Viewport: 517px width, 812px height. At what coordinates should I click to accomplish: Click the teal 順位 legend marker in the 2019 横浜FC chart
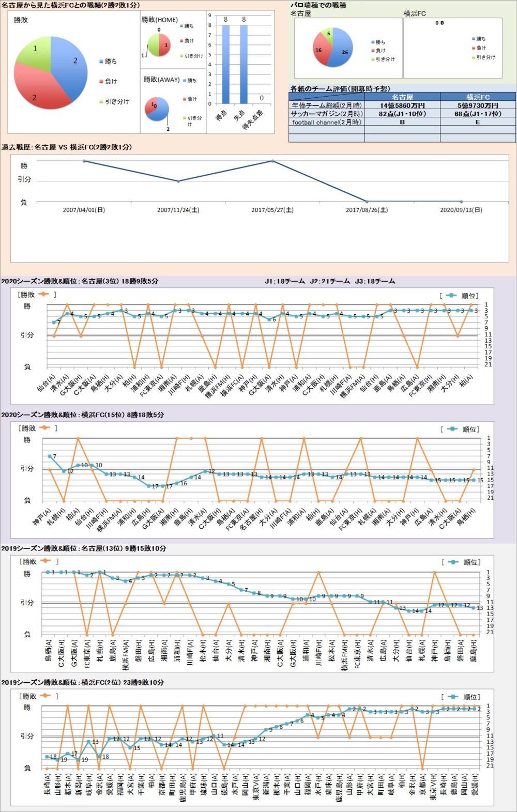pos(453,697)
